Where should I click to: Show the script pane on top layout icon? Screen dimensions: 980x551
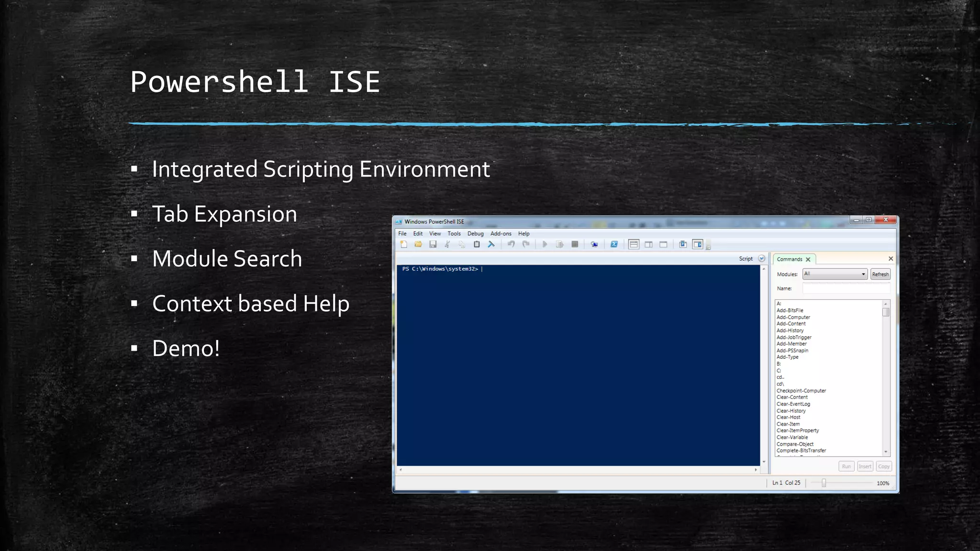tap(634, 244)
